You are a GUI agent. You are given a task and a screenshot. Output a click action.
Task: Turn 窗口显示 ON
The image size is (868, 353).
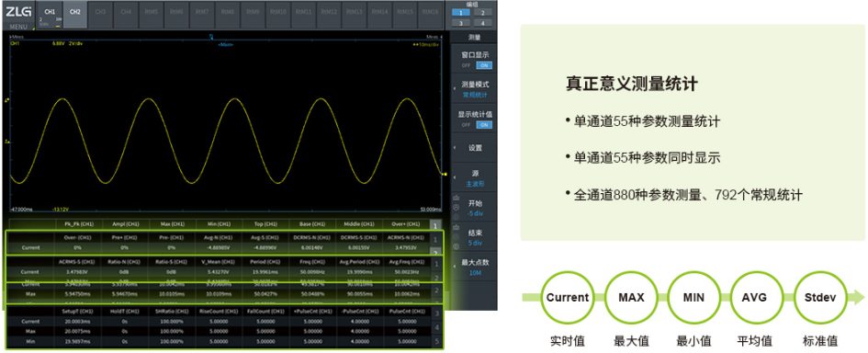pyautogui.click(x=484, y=65)
